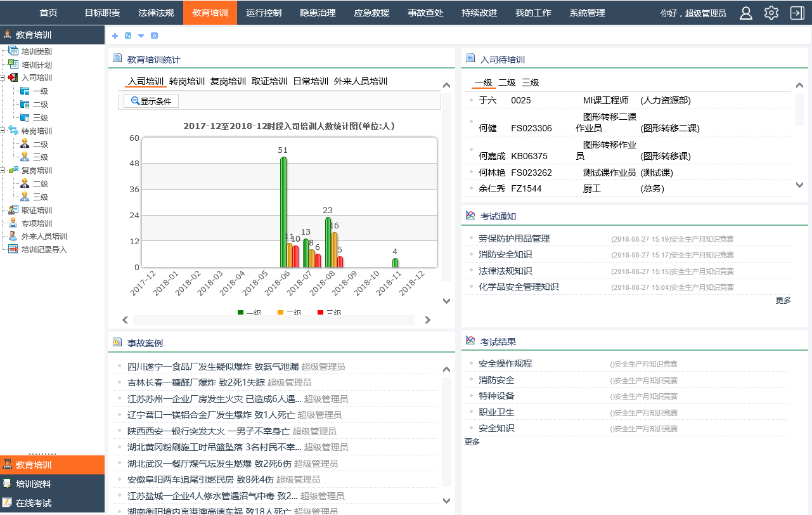Open 三级 folder under 入司培训
Image resolution: width=812 pixels, height=515 pixels.
25,118
